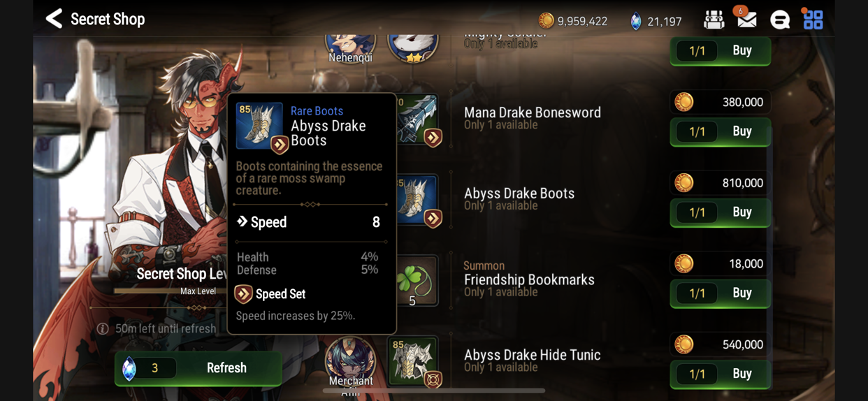This screenshot has width=868, height=401.
Task: Tap the info icon beside refresh timer
Action: [x=103, y=328]
